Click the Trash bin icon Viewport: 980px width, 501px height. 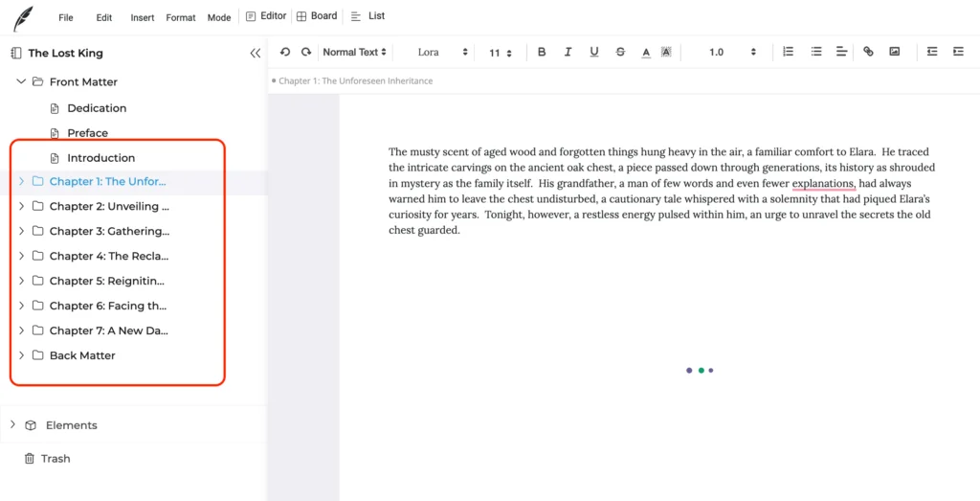[x=29, y=459]
